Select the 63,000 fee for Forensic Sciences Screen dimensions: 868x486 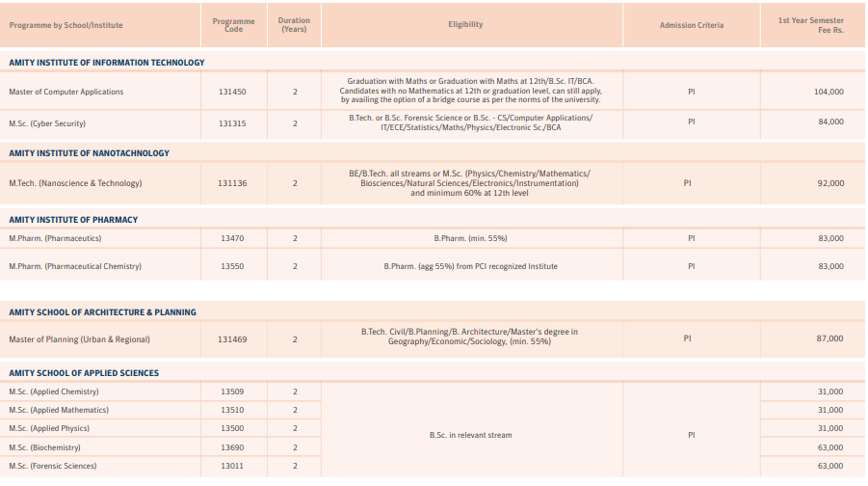click(831, 466)
